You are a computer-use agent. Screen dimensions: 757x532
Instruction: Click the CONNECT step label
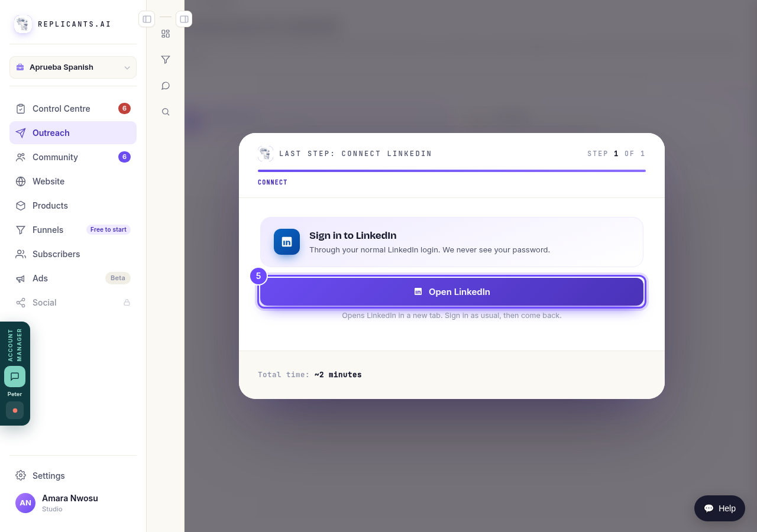click(x=273, y=183)
